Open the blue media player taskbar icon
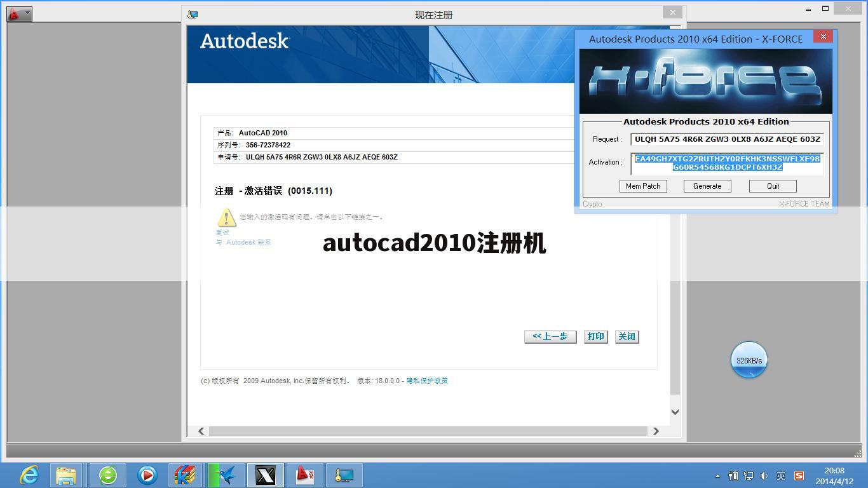Image resolution: width=868 pixels, height=488 pixels. tap(147, 475)
